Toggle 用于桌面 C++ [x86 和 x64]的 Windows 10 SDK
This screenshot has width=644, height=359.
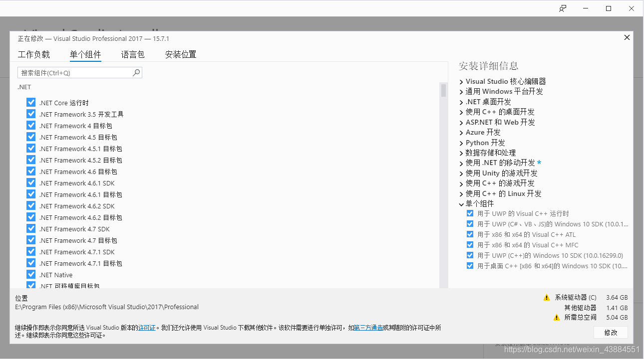pos(470,266)
